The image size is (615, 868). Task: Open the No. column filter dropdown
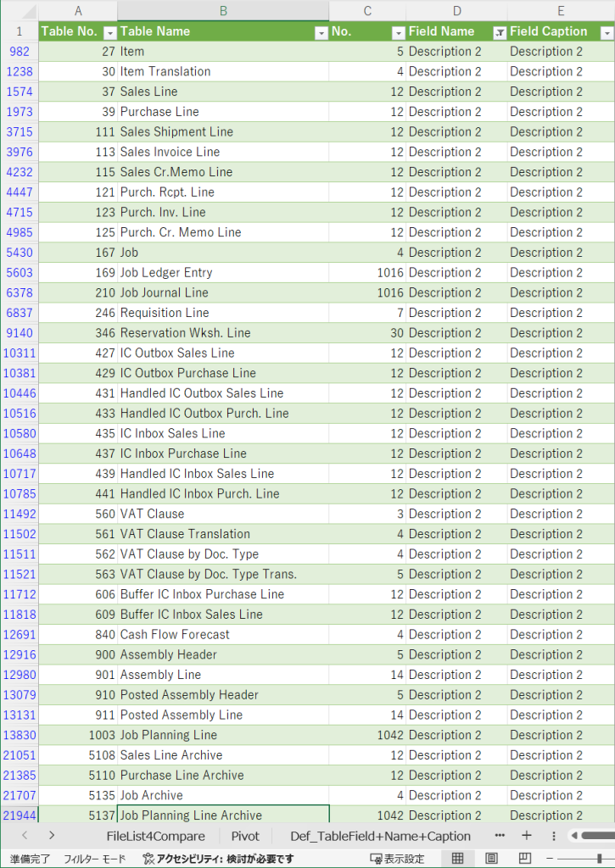pyautogui.click(x=398, y=32)
